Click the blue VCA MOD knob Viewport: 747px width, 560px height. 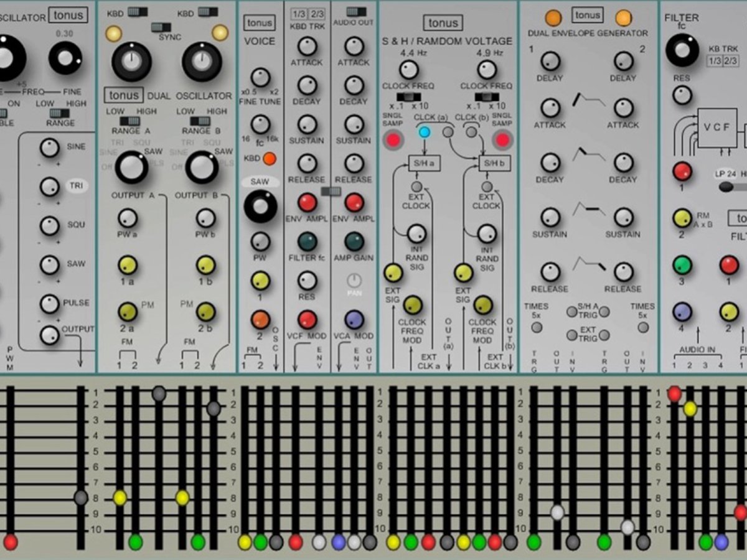click(354, 319)
